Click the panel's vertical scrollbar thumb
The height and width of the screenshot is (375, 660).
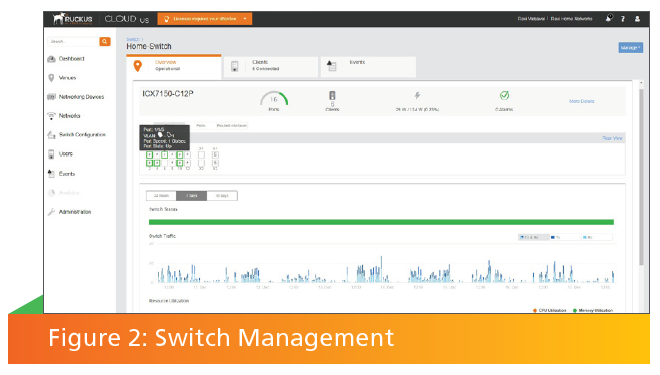pyautogui.click(x=641, y=177)
